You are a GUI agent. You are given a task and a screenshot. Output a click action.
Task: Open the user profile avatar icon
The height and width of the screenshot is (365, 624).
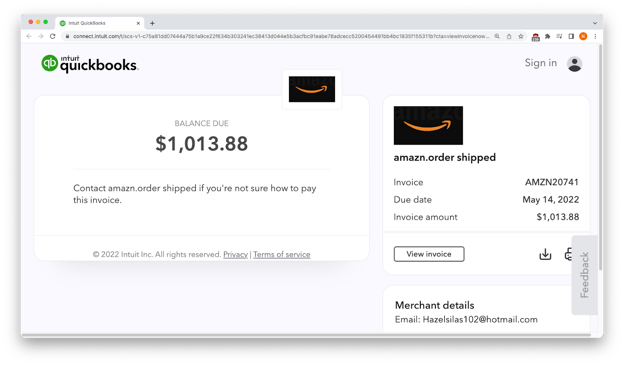click(574, 64)
